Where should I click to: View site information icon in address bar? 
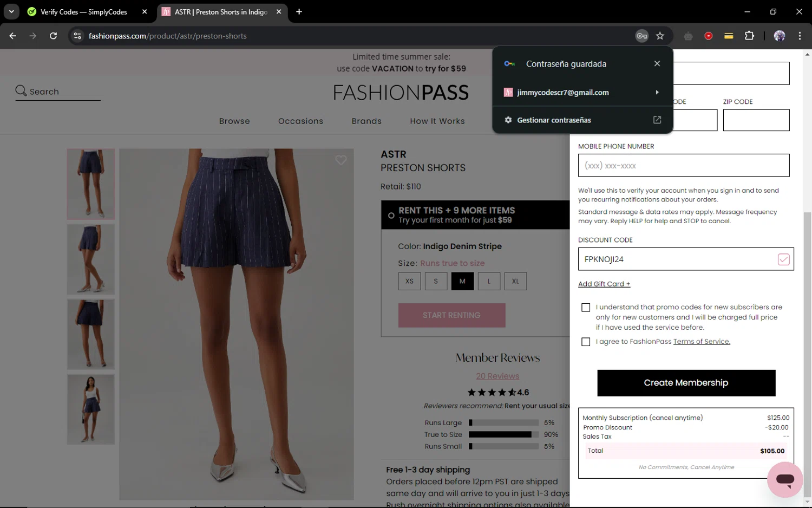point(77,36)
